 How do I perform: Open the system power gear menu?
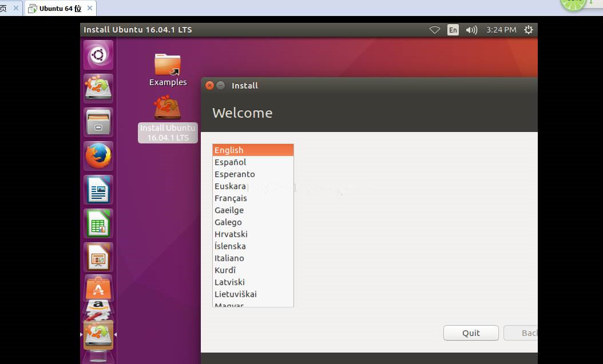528,30
